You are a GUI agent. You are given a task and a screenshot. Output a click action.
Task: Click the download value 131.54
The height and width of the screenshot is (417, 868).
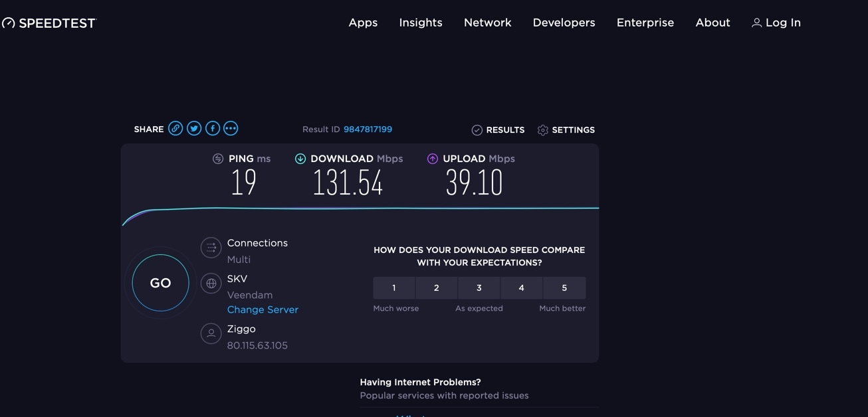point(348,183)
